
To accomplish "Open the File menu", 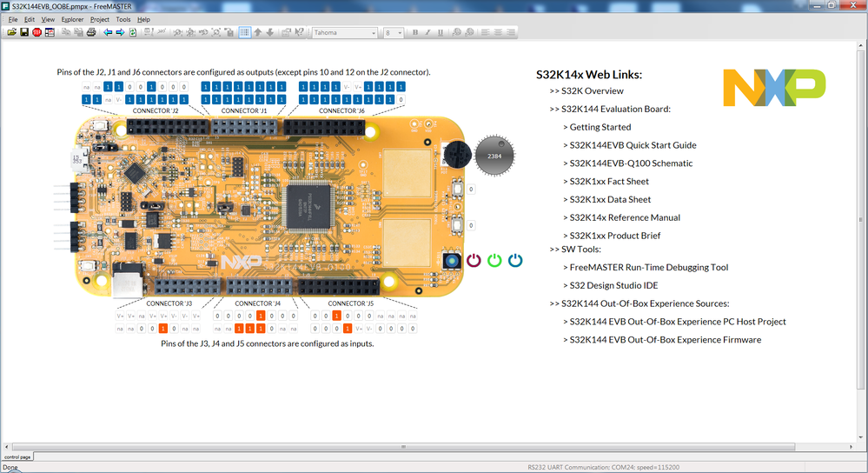I will coord(13,19).
